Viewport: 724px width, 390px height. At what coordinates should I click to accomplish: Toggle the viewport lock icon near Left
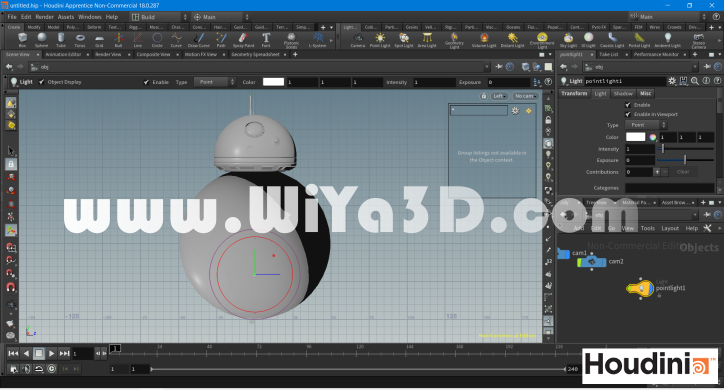pyautogui.click(x=483, y=96)
